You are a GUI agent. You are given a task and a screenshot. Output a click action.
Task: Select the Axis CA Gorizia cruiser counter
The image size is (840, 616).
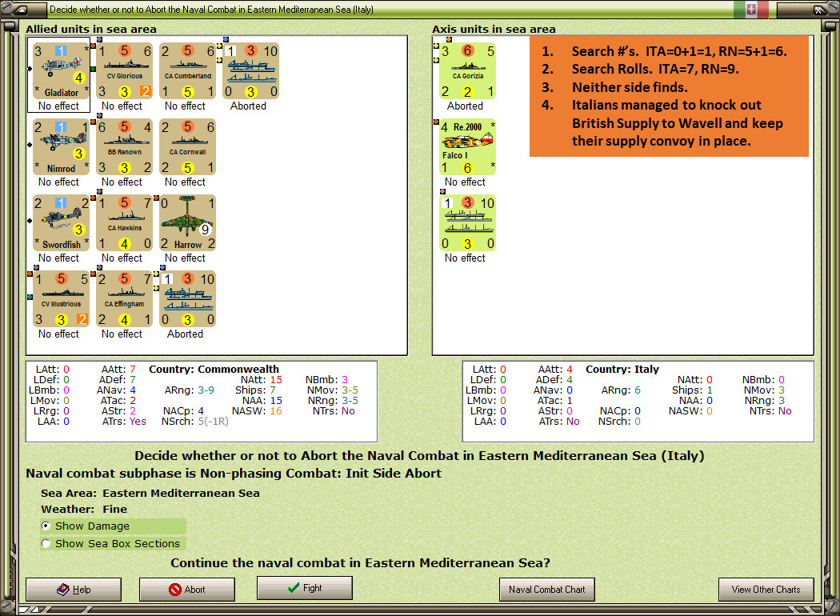[467, 70]
